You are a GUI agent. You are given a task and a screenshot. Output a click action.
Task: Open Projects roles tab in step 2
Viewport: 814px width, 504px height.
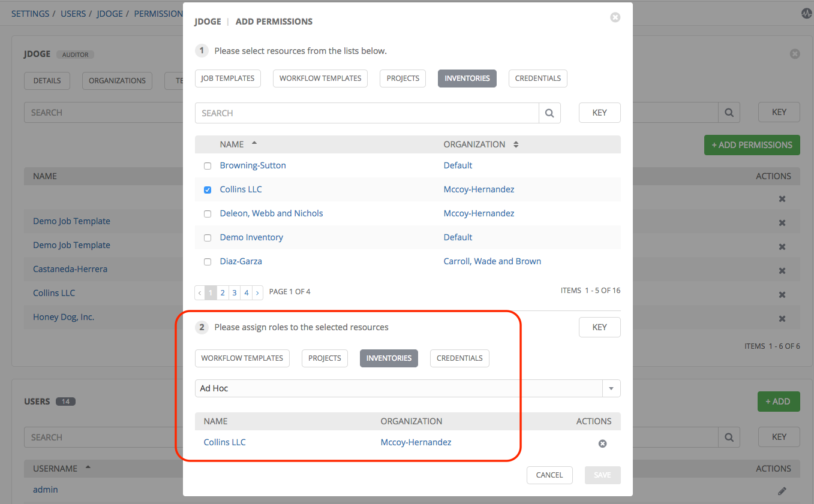click(325, 358)
